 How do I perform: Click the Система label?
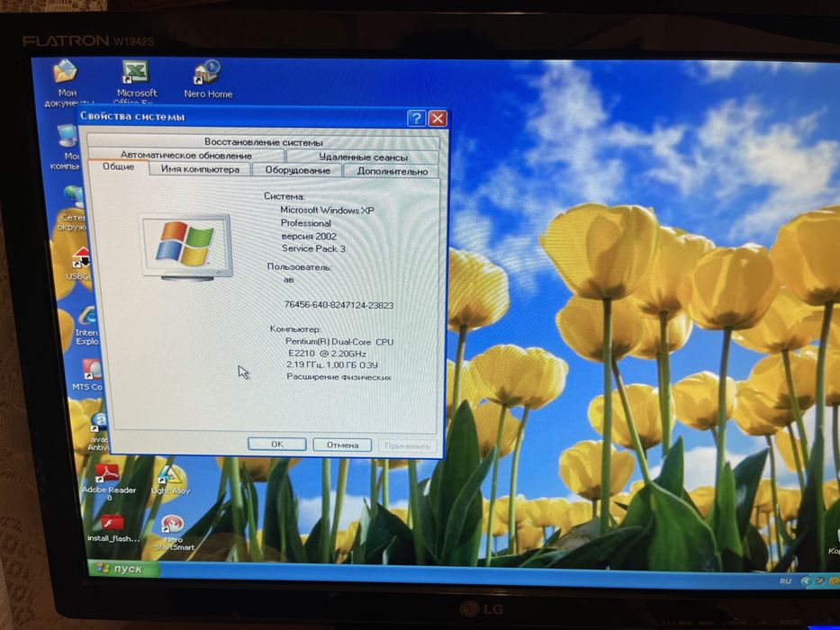coord(284,196)
